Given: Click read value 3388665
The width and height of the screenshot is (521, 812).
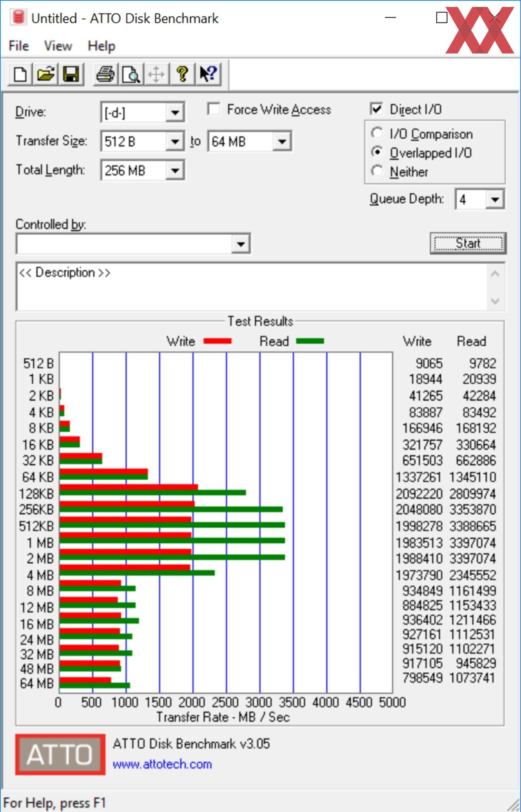Looking at the screenshot, I should coord(473,526).
